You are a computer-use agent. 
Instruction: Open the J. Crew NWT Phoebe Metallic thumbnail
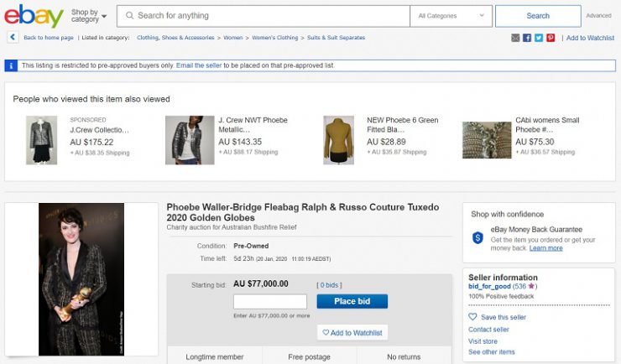[x=189, y=139]
